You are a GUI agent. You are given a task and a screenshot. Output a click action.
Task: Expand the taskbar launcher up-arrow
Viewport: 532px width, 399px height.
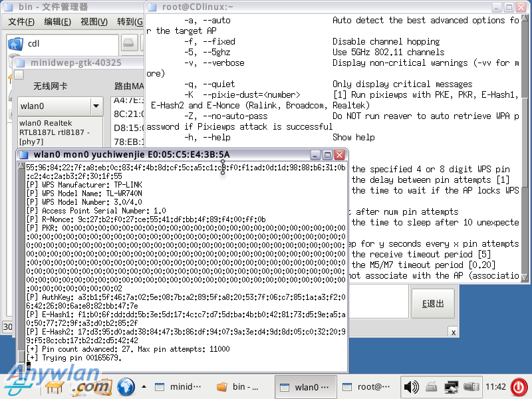point(144,386)
